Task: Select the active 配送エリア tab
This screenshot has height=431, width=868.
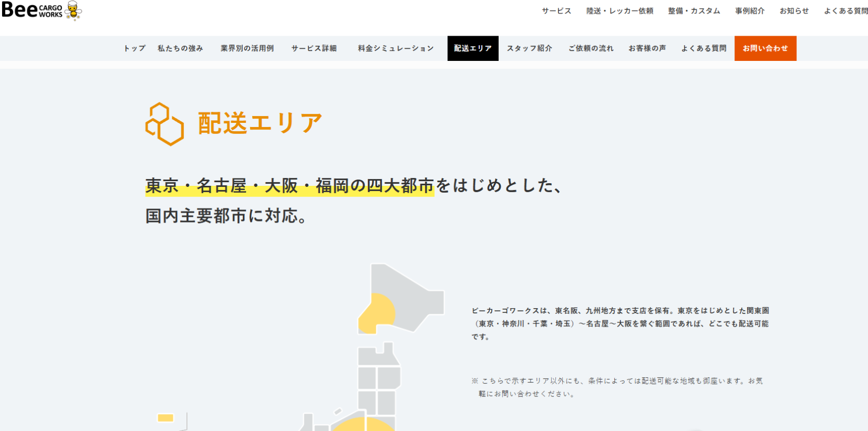Action: coord(473,48)
